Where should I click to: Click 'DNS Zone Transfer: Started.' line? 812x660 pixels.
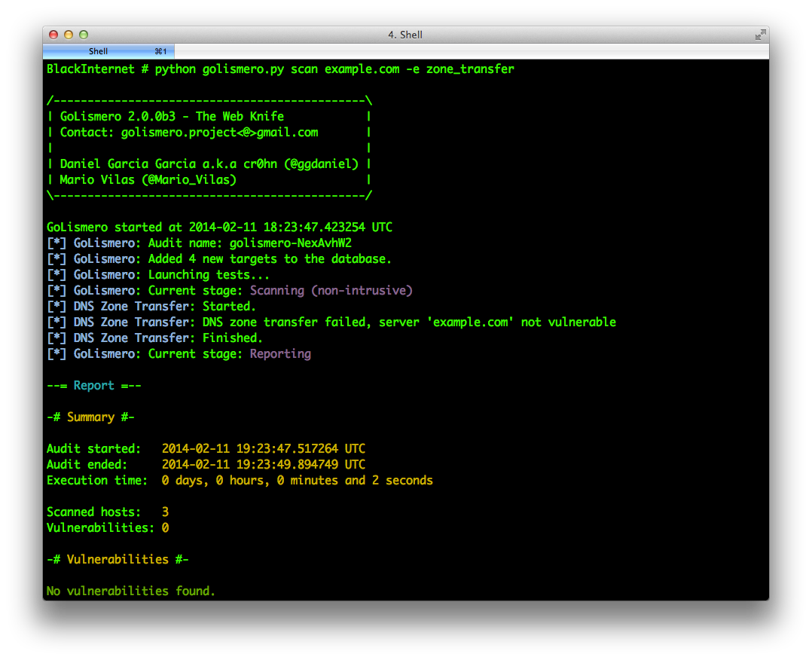(151, 306)
